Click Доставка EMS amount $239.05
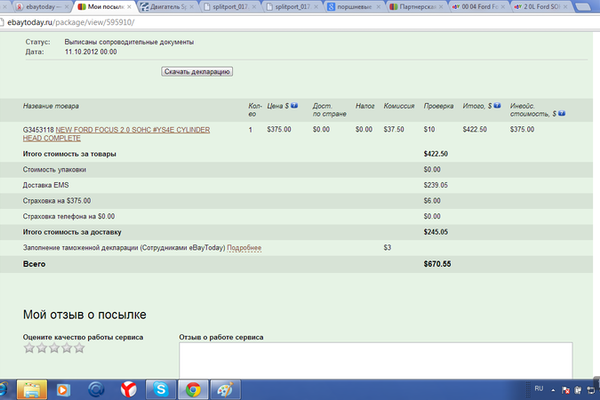The width and height of the screenshot is (600, 400). click(435, 185)
